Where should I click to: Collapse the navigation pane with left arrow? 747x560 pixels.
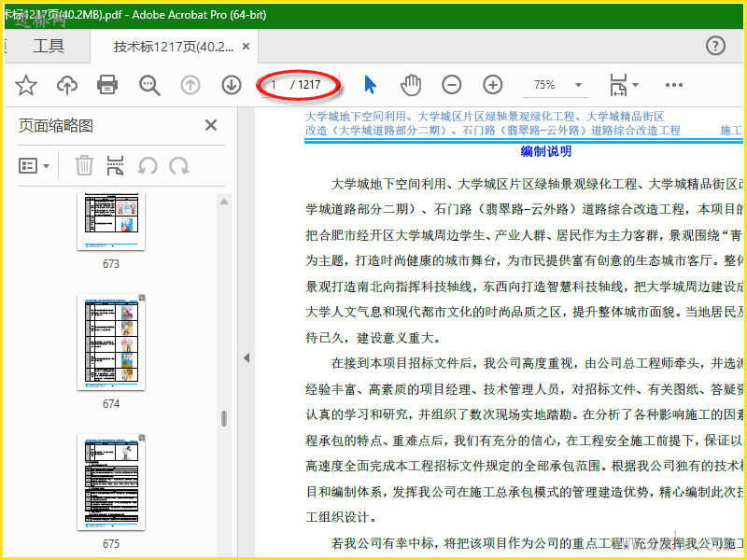[247, 357]
